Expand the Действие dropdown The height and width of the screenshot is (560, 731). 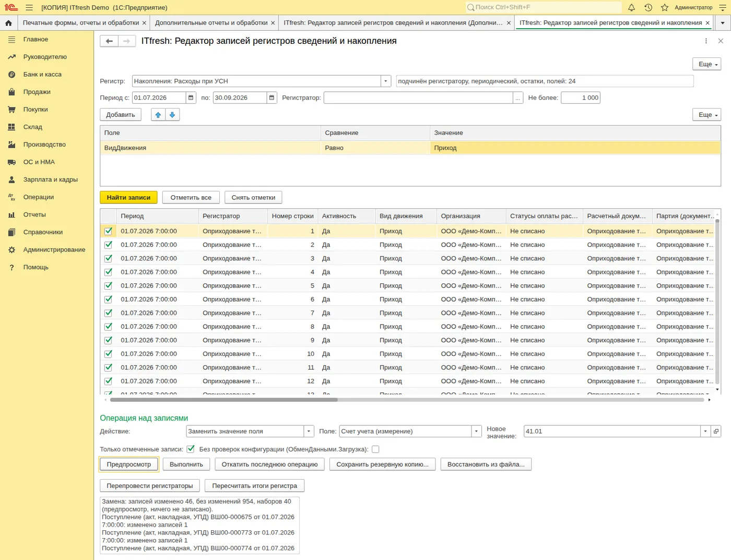point(309,432)
